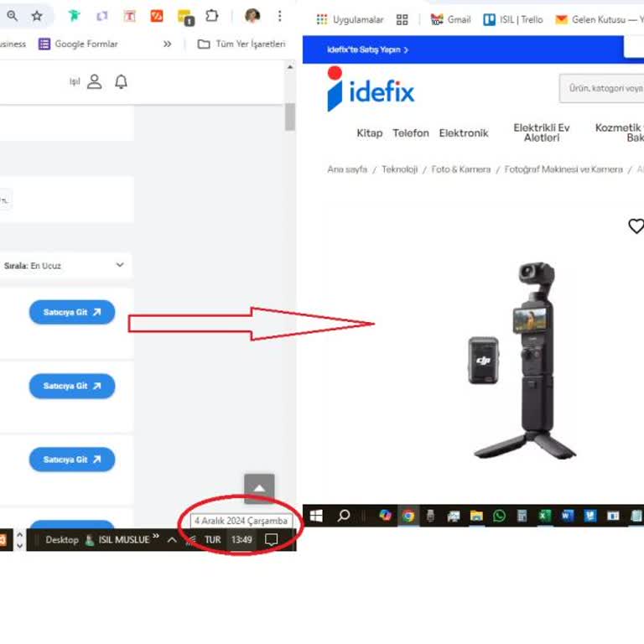Open Calculator from the taskbar
The height and width of the screenshot is (644, 644).
pyautogui.click(x=522, y=516)
